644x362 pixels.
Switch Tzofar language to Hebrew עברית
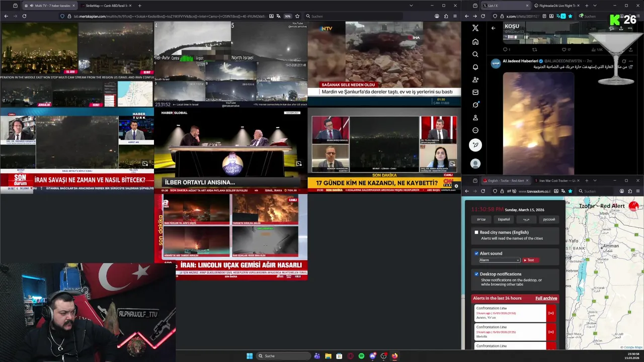(x=481, y=219)
